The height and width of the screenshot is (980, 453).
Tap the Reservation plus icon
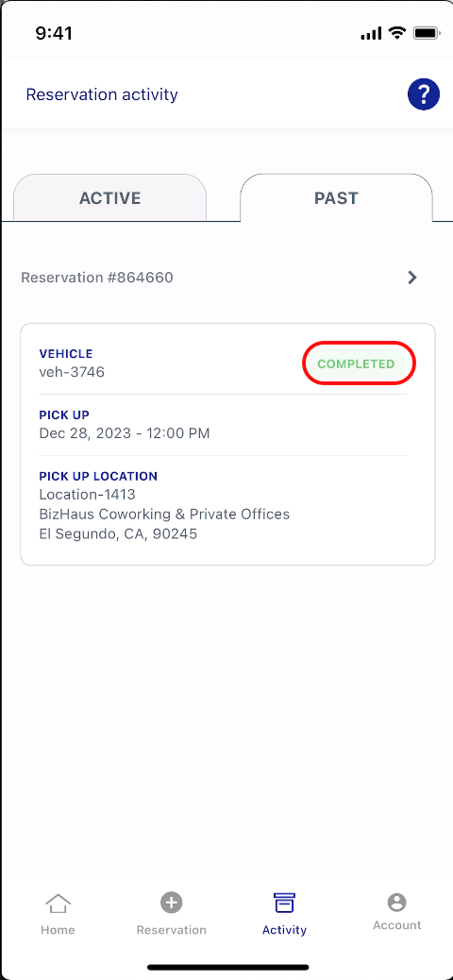[171, 903]
